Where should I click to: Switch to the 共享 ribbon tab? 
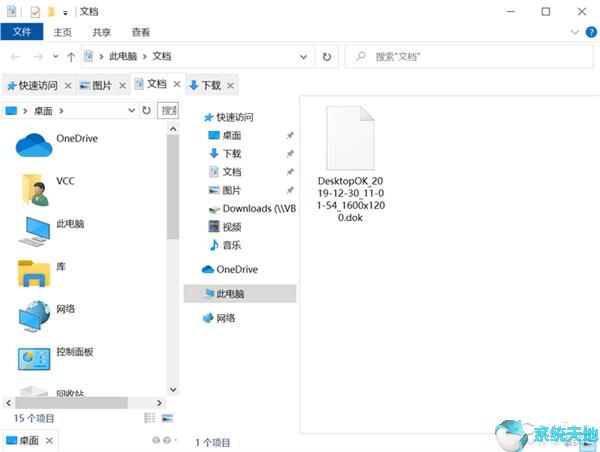coord(101,32)
